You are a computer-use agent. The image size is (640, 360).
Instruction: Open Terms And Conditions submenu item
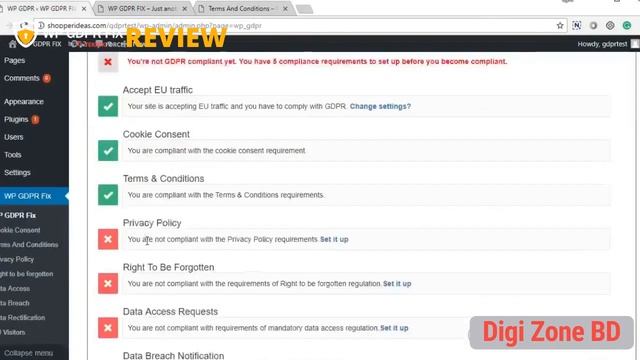(x=29, y=244)
